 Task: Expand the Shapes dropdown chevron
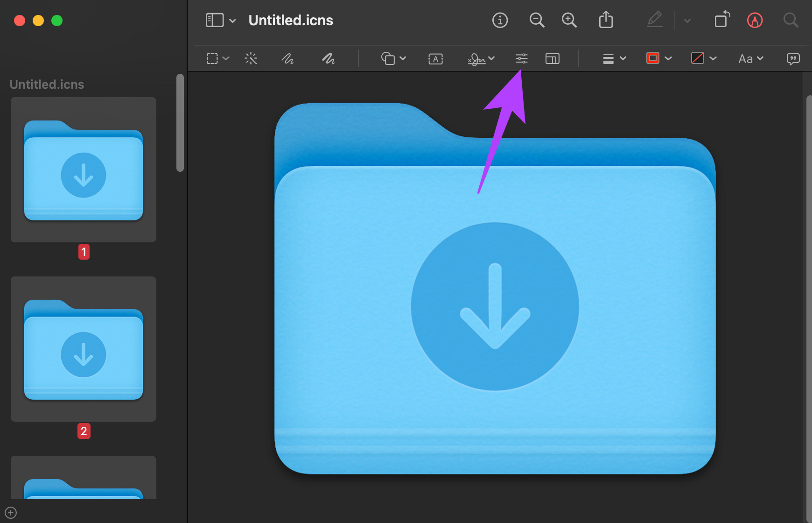[x=403, y=58]
